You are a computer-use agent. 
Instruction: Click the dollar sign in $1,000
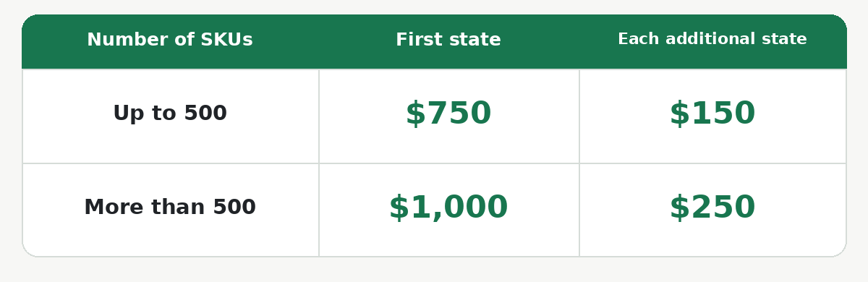[x=398, y=208]
